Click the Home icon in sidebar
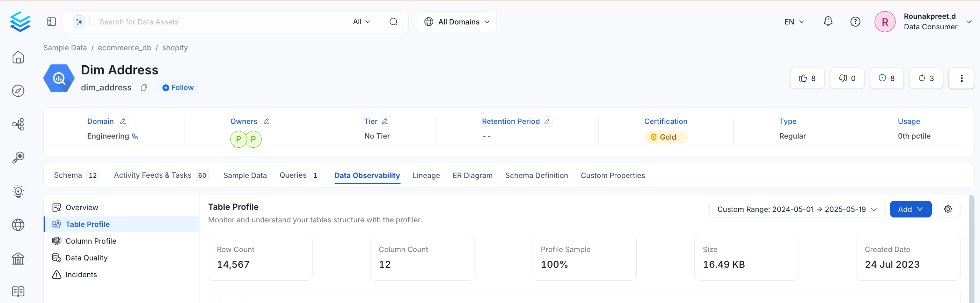This screenshot has width=980, height=303. [x=18, y=57]
